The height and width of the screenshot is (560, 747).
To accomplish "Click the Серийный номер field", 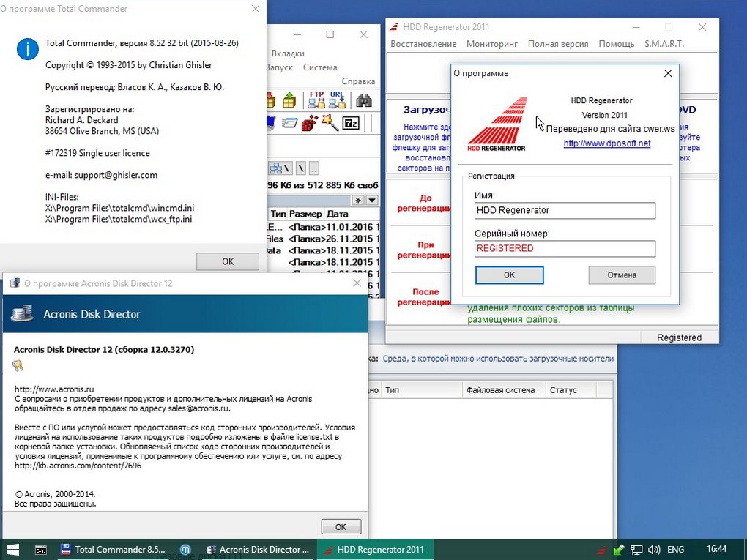I will coord(565,249).
